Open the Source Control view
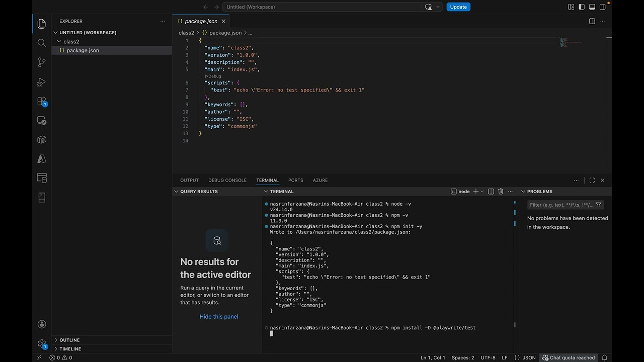The width and height of the screenshot is (644, 362). click(42, 62)
